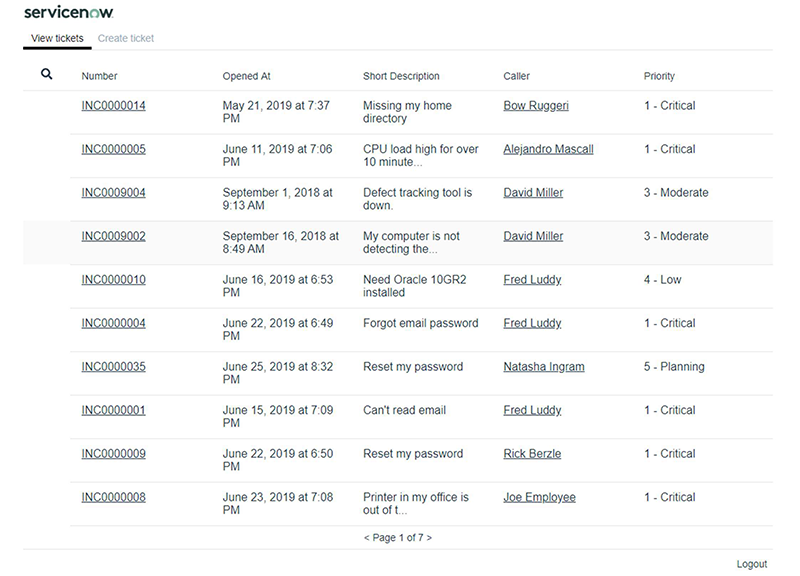This screenshot has height=576, width=800.
Task: Switch to the Create ticket tab
Action: pyautogui.click(x=125, y=38)
